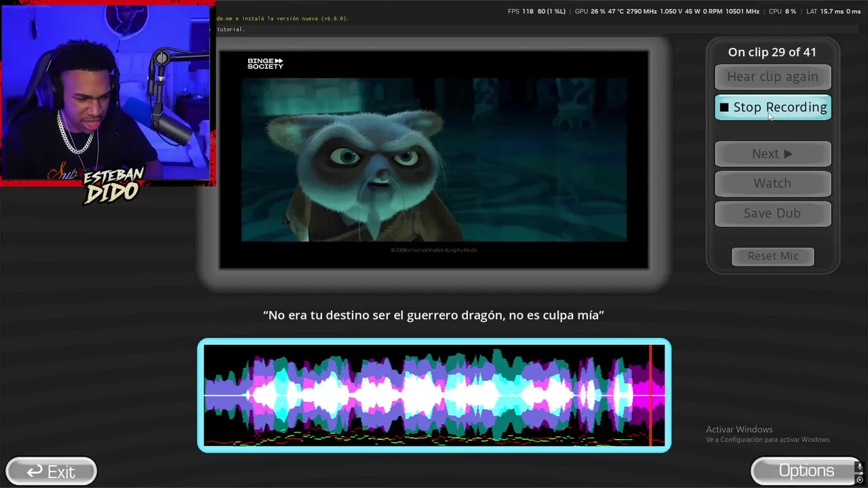
Task: Click the Kung Fu Panda video preview
Action: click(434, 160)
